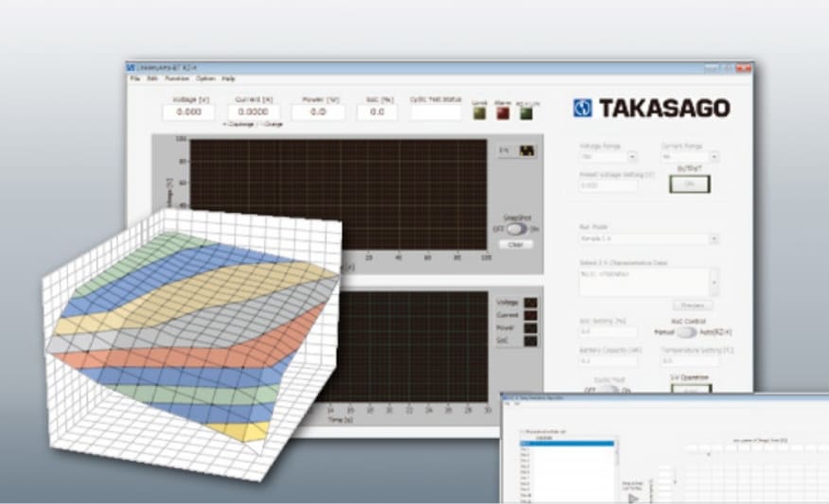Viewport: 829px width, 504px height.
Task: Click the waveform graph mode icon
Action: point(527,151)
